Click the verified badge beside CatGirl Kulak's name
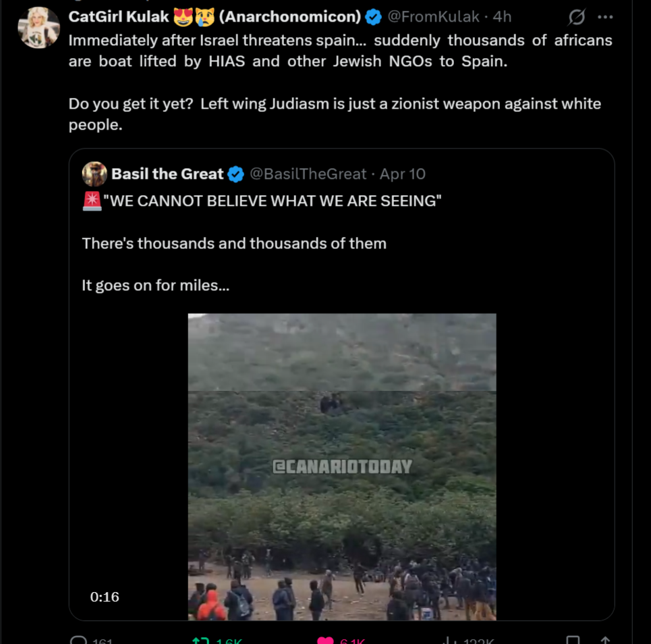651x644 pixels. pos(373,17)
